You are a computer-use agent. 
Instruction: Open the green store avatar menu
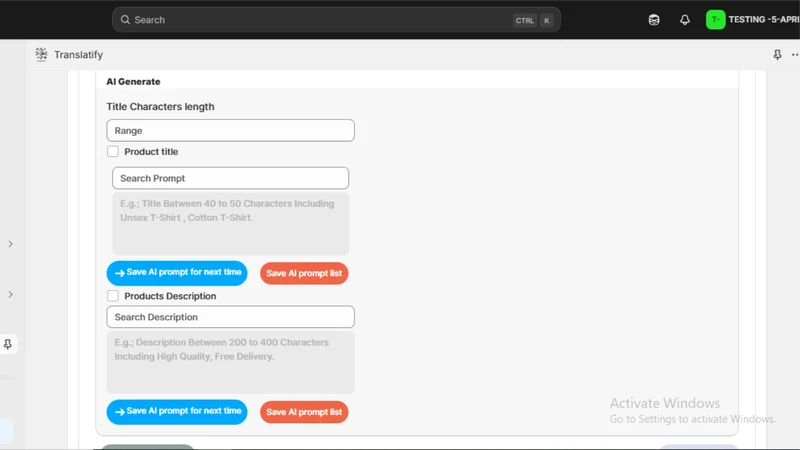click(x=715, y=20)
